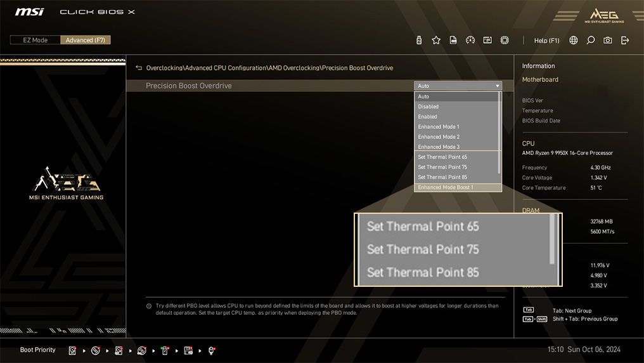Select Enhanced Mode Boost 1 option
The width and height of the screenshot is (644, 363).
click(446, 187)
